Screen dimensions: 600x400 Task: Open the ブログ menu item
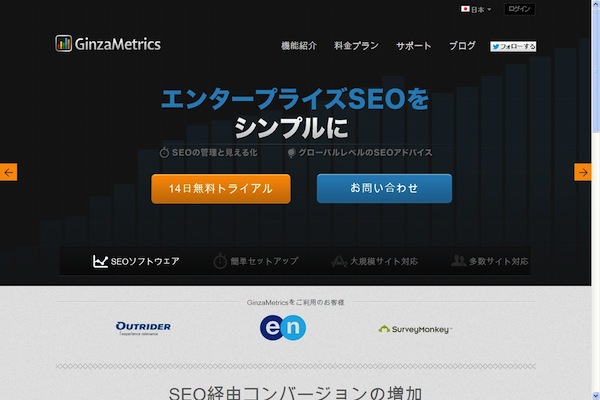tap(462, 46)
